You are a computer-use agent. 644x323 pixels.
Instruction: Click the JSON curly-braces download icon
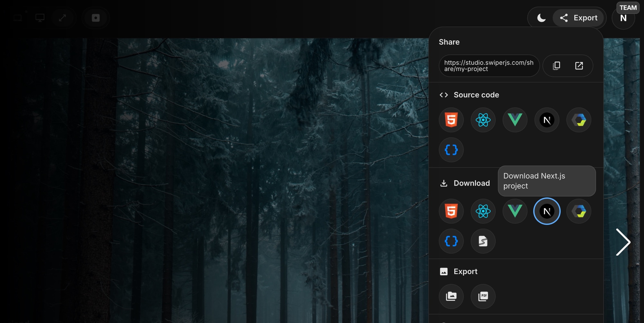coord(451,241)
